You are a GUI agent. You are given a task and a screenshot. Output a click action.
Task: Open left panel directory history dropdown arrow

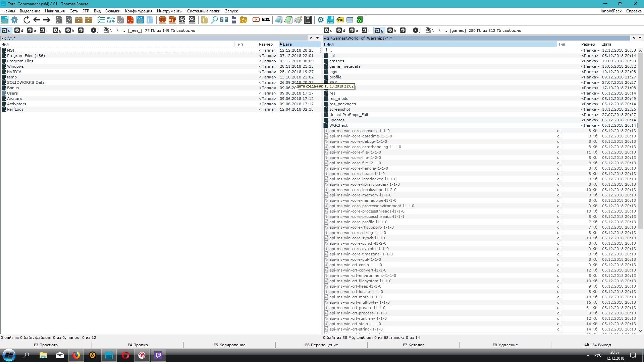point(317,38)
